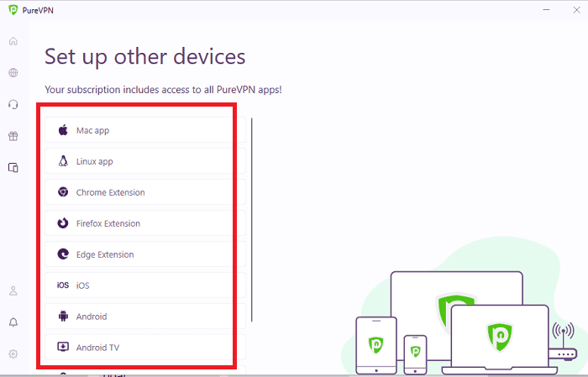Open the gift Refer sidebar icon
Image resolution: width=588 pixels, height=377 pixels.
click(x=13, y=136)
